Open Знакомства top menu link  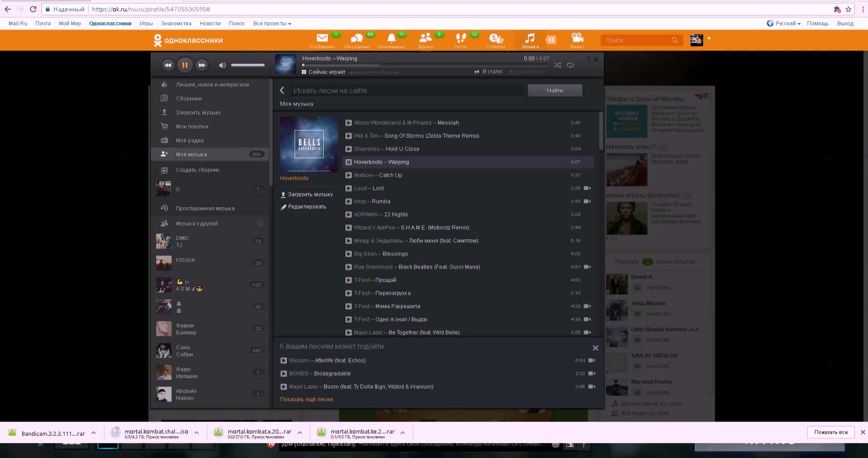tap(176, 24)
